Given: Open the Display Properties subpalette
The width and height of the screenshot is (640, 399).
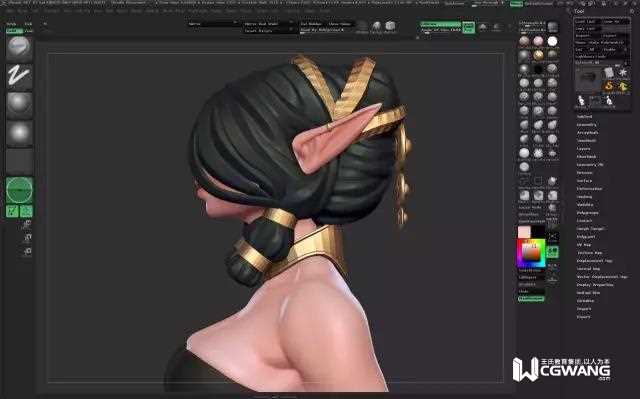Looking at the screenshot, I should [x=595, y=285].
